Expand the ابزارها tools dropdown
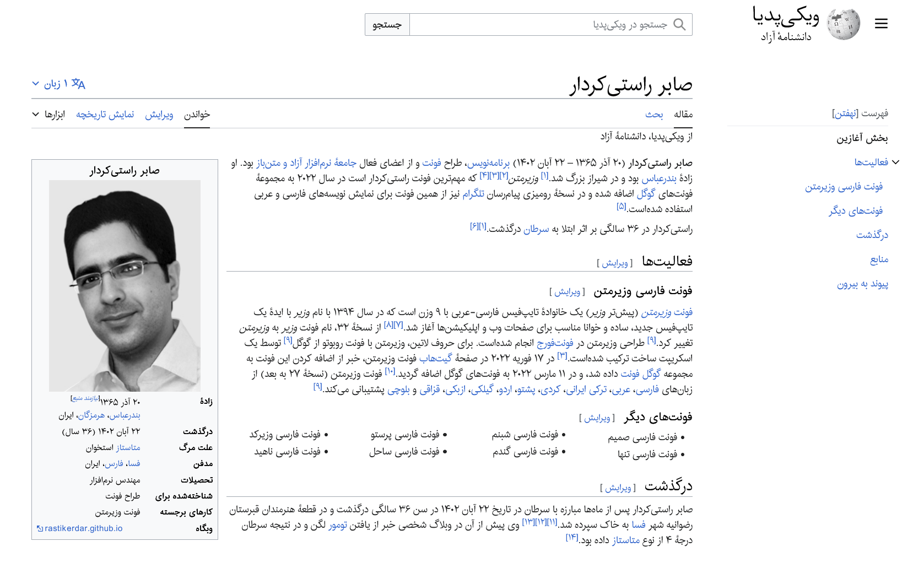Viewport: 924px width, 563px height. click(48, 115)
